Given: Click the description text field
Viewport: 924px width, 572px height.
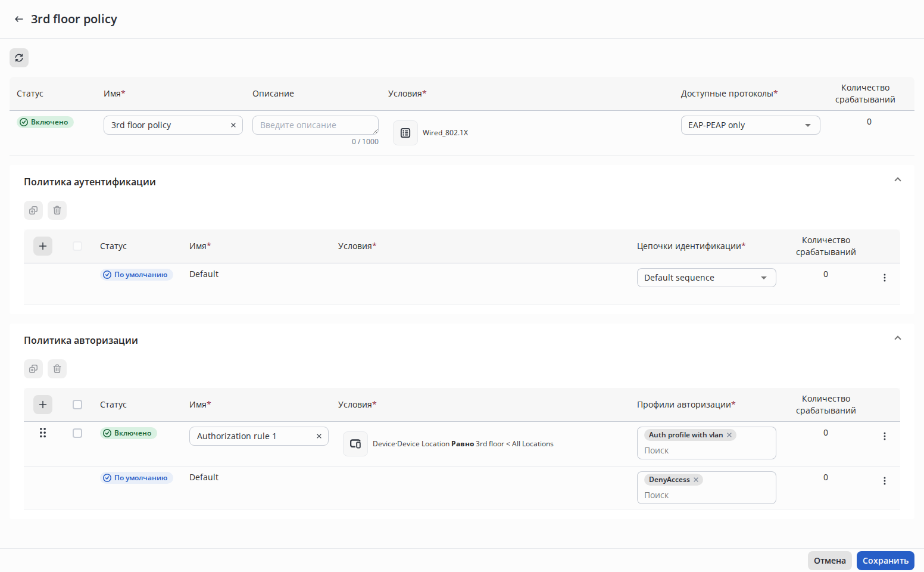Looking at the screenshot, I should pos(315,125).
